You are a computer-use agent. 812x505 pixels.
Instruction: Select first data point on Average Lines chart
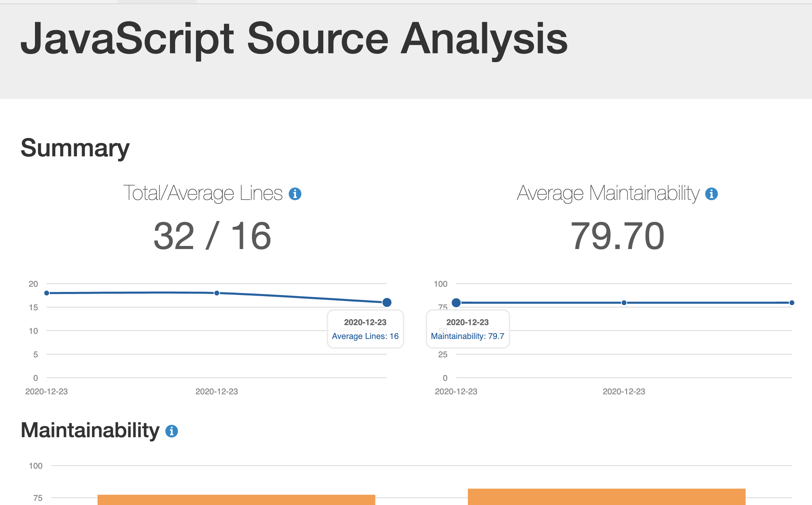pos(47,293)
